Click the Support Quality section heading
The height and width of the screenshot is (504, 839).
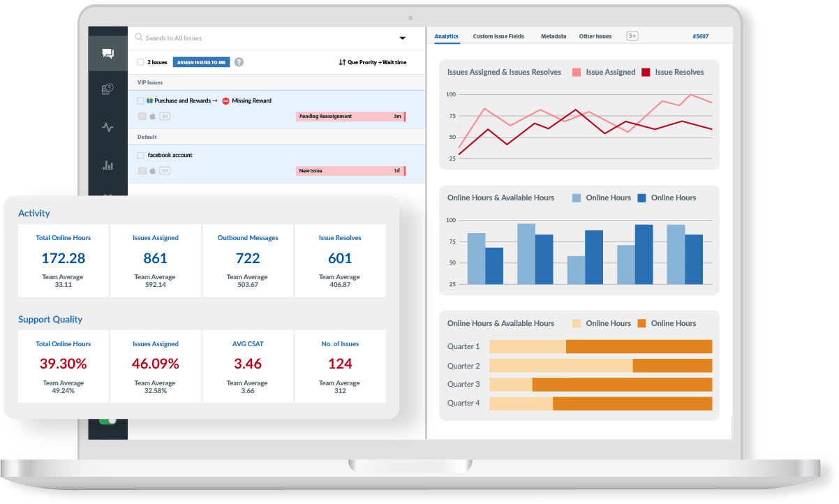(50, 319)
